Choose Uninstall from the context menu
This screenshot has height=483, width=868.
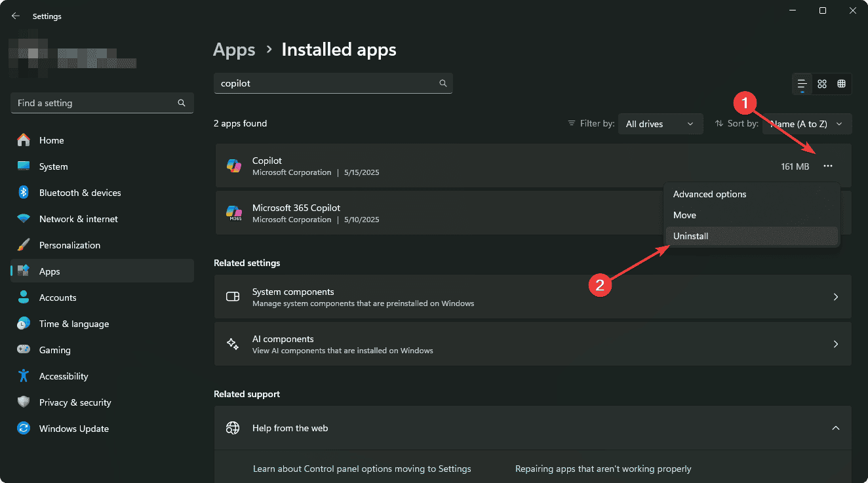pyautogui.click(x=751, y=236)
